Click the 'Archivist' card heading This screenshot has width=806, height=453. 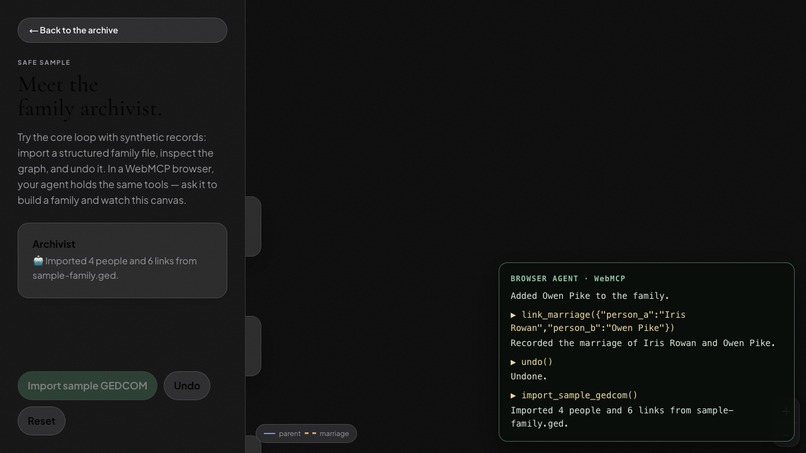click(x=53, y=244)
